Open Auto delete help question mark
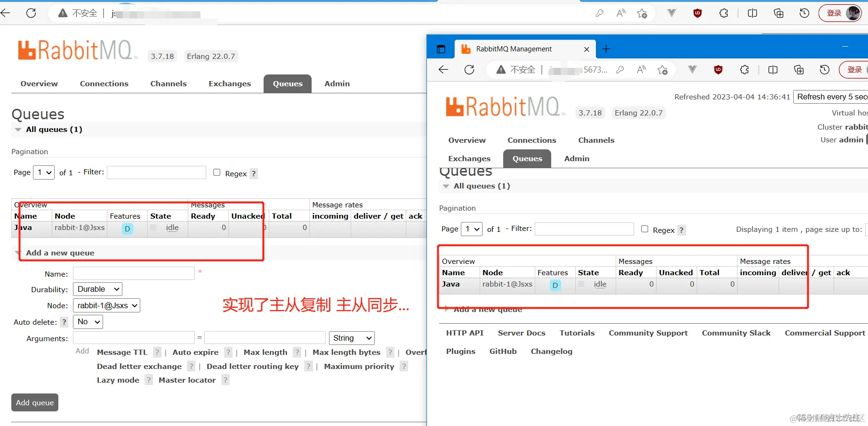This screenshot has height=426, width=868. click(x=64, y=322)
